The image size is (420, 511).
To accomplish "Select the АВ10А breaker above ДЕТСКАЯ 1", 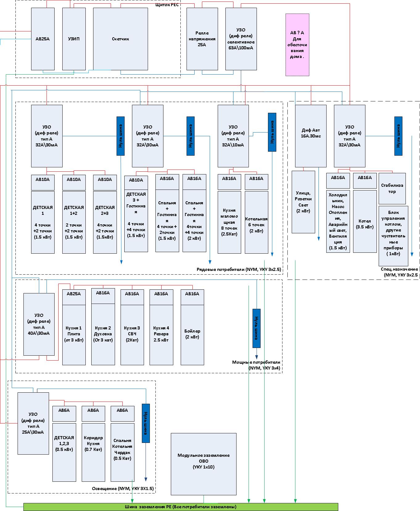I will tap(43, 182).
